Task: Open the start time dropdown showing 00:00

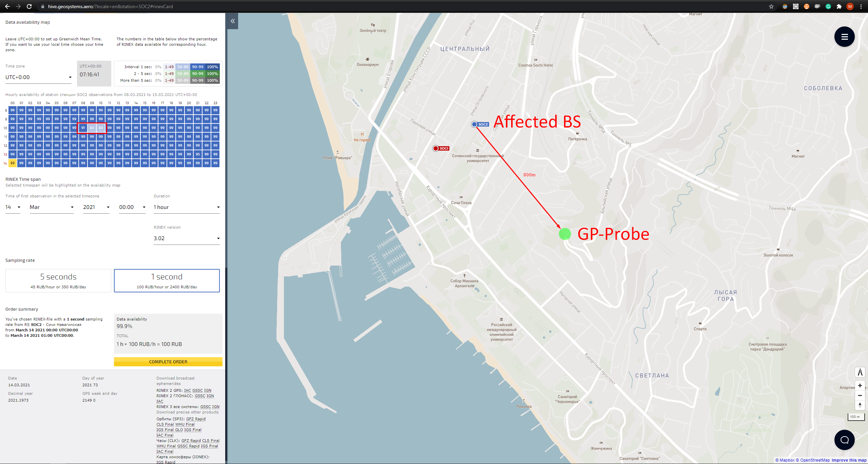Action: (132, 207)
